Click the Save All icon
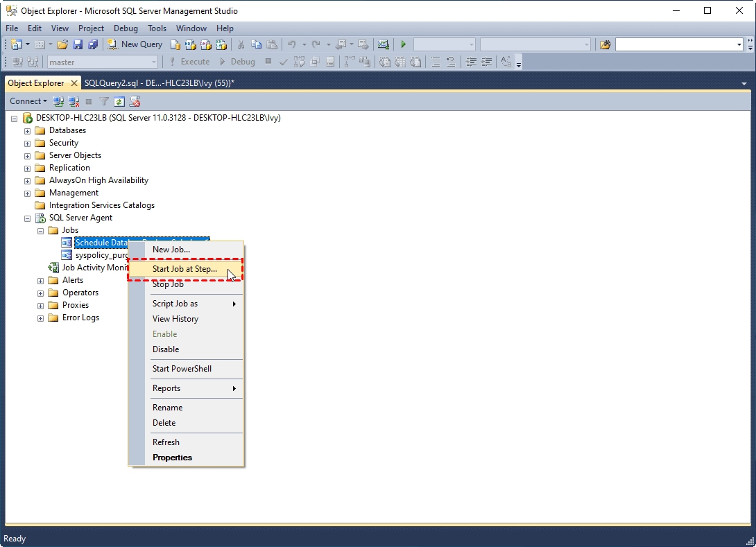The height and width of the screenshot is (547, 756). click(92, 44)
